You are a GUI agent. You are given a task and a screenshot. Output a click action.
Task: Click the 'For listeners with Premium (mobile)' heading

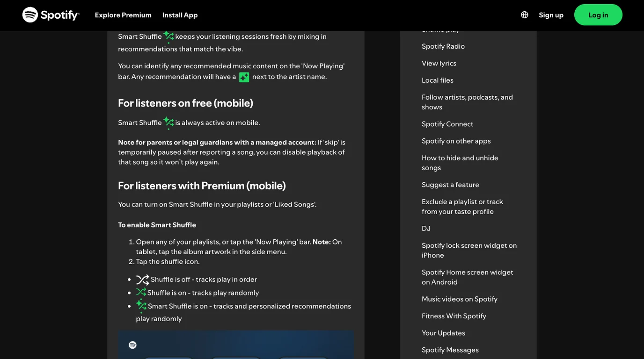(x=202, y=186)
